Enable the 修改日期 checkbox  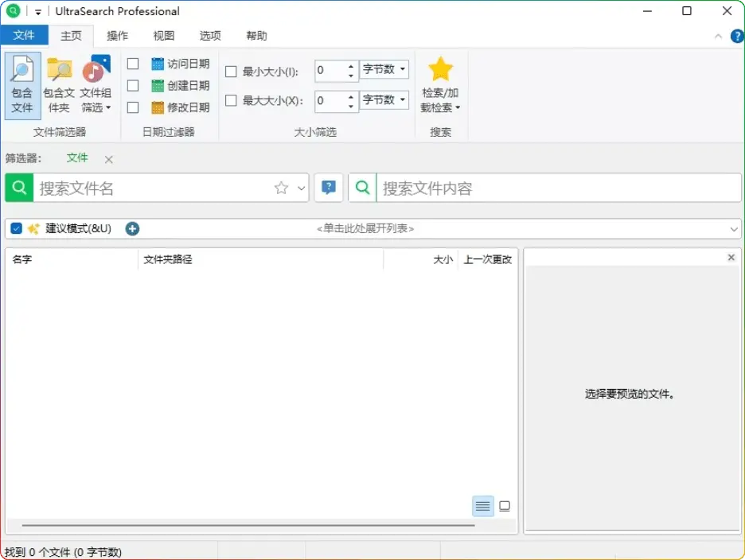click(x=133, y=108)
